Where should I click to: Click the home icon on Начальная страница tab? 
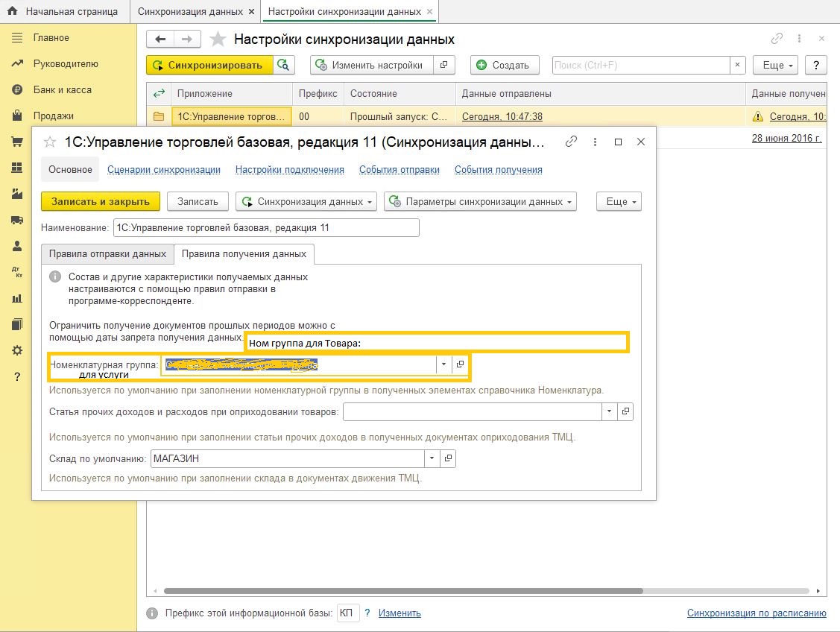click(12, 12)
